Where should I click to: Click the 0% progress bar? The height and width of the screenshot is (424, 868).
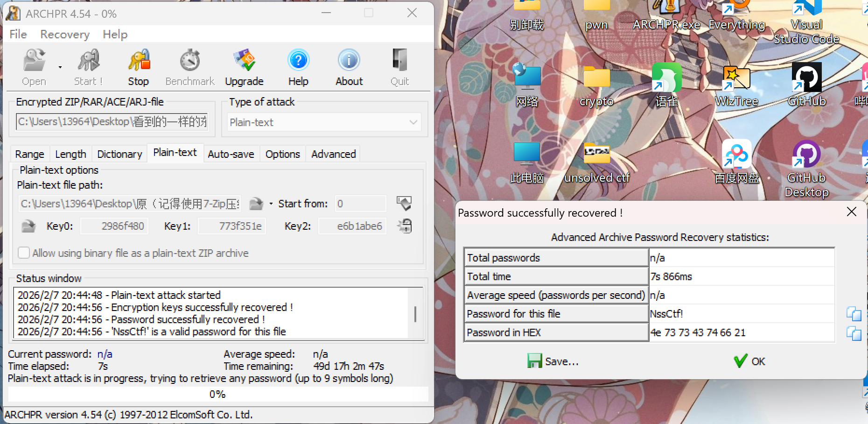(x=218, y=394)
